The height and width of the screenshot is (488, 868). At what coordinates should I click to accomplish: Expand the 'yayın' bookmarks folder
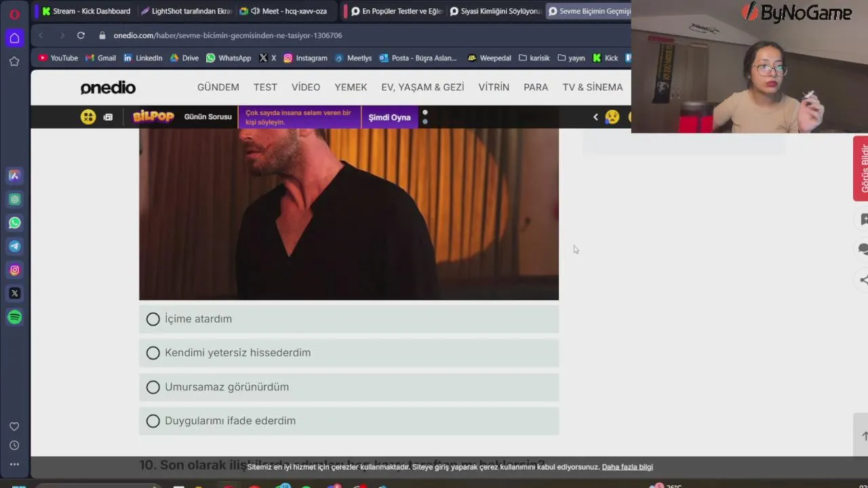pos(571,58)
